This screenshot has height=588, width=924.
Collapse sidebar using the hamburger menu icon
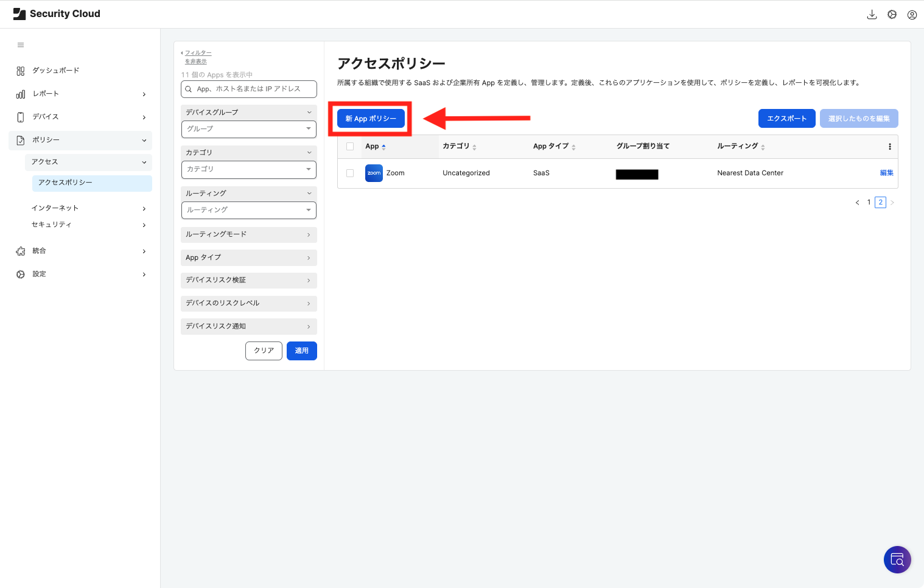(x=21, y=45)
